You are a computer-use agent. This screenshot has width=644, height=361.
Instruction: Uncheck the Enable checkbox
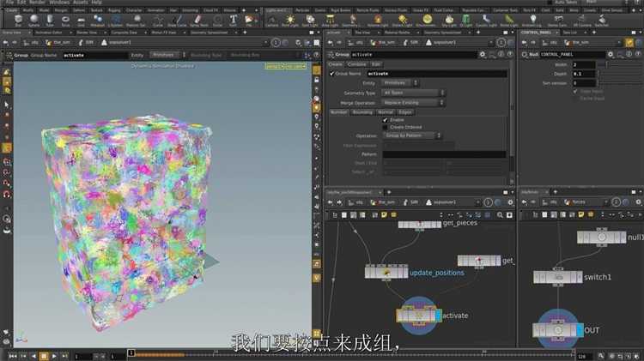386,120
